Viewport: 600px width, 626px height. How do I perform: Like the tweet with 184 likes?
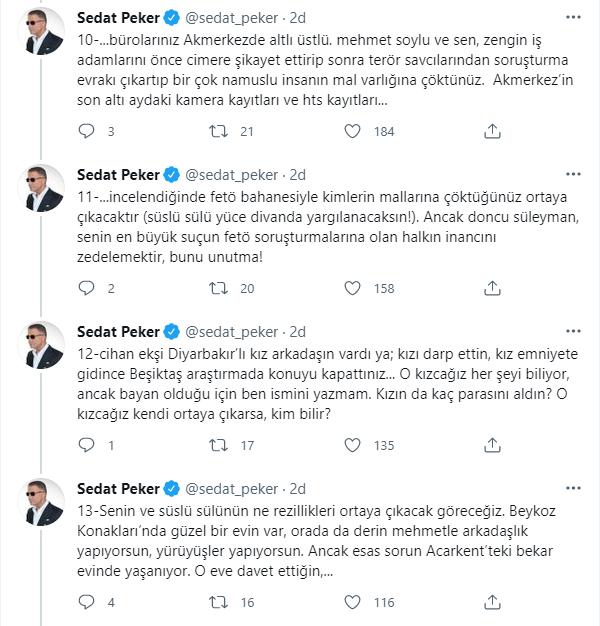click(352, 131)
